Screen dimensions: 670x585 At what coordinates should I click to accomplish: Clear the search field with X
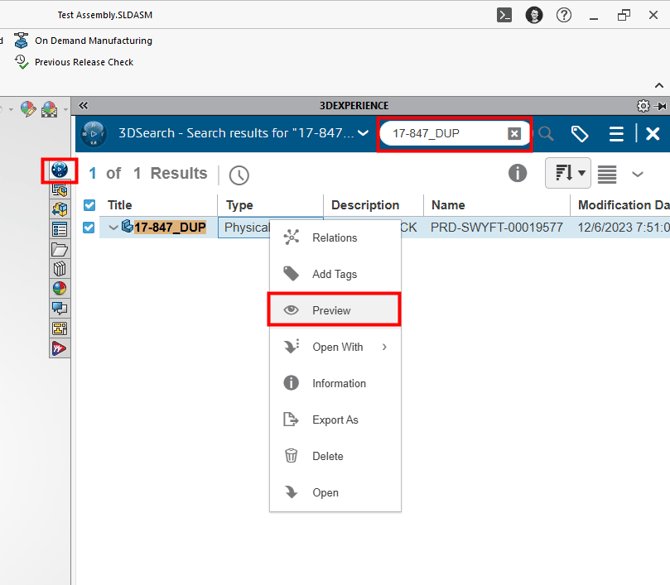click(x=514, y=134)
